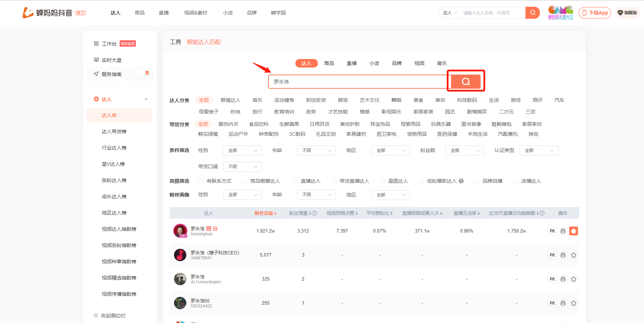Switch to 直播 search tab
Viewport: 644px width, 323px height.
(x=351, y=63)
